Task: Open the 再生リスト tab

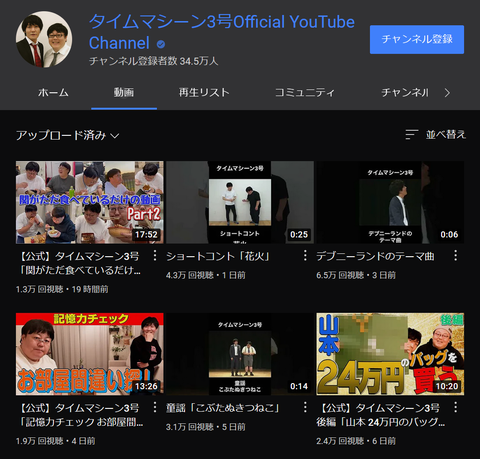Action: click(204, 92)
